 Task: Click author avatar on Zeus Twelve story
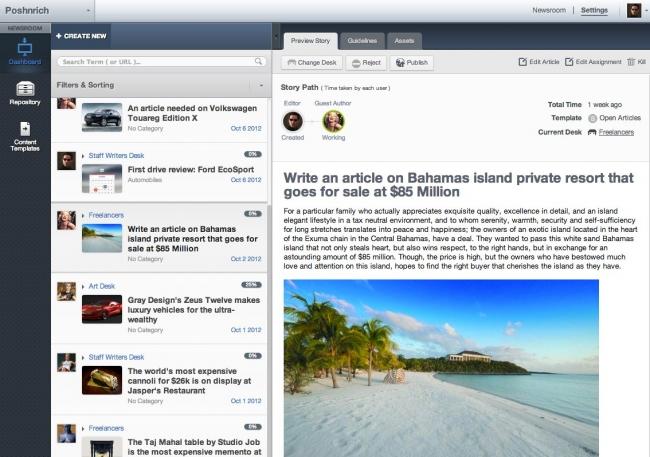[x=66, y=292]
